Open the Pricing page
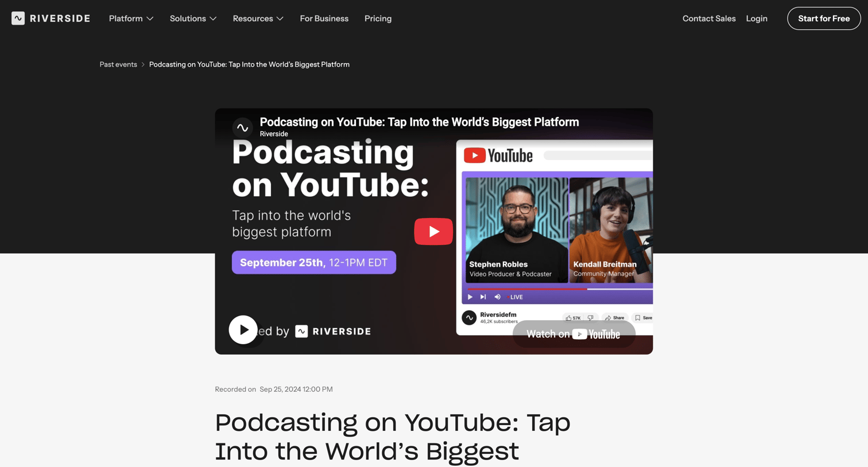 click(378, 18)
